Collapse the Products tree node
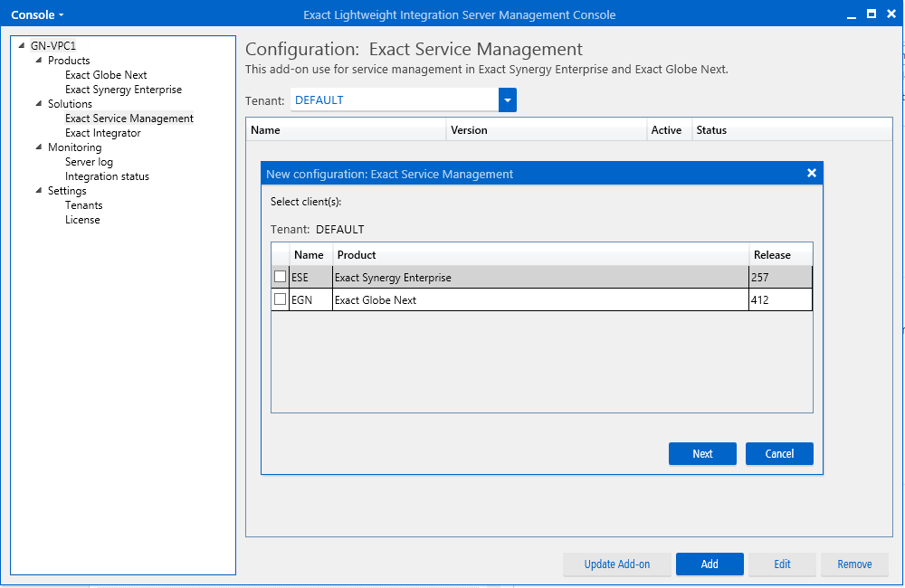 (39, 60)
